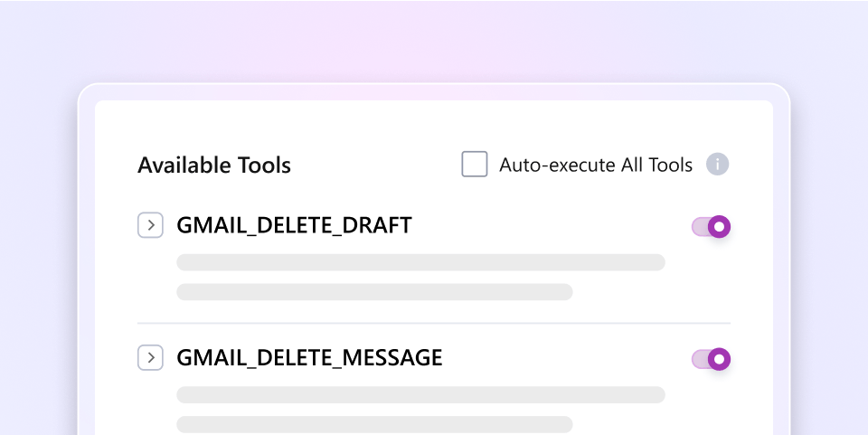Expand the GMAIL_DELETE_MESSAGE chevron
Image resolution: width=868 pixels, height=435 pixels.
tap(150, 358)
